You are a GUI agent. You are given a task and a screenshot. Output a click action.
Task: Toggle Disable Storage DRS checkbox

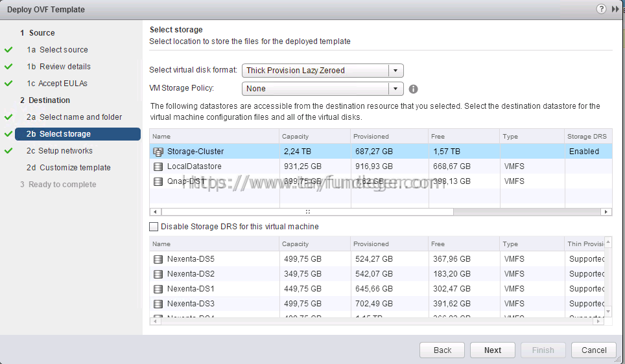coord(154,227)
